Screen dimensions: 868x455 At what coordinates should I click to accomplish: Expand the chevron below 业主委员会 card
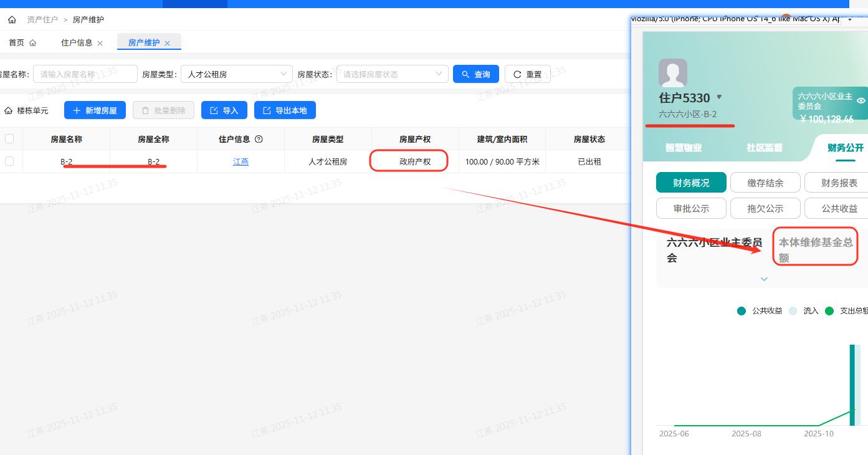(764, 279)
